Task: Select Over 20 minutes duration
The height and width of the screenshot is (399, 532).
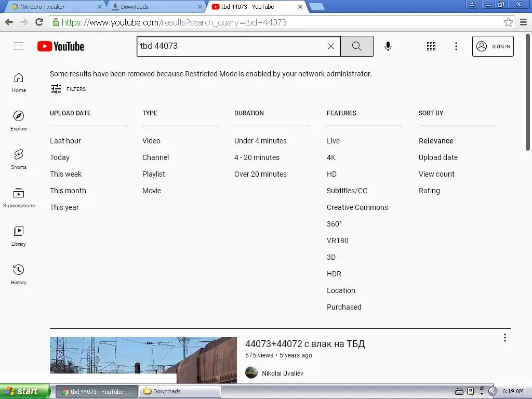Action: 261,174
